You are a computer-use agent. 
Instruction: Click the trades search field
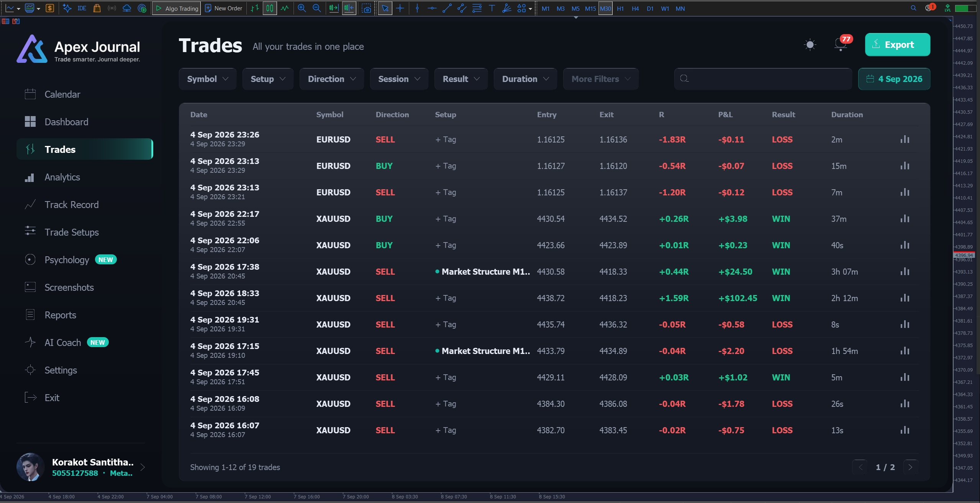(x=763, y=79)
